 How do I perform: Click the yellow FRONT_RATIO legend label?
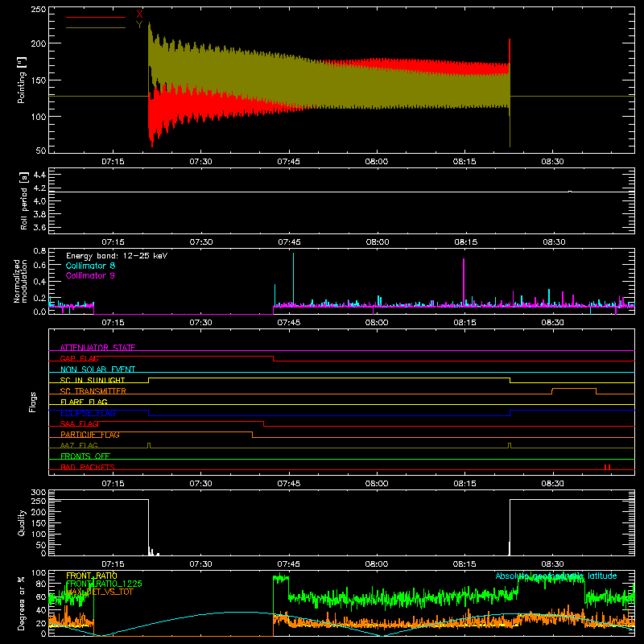point(92,576)
